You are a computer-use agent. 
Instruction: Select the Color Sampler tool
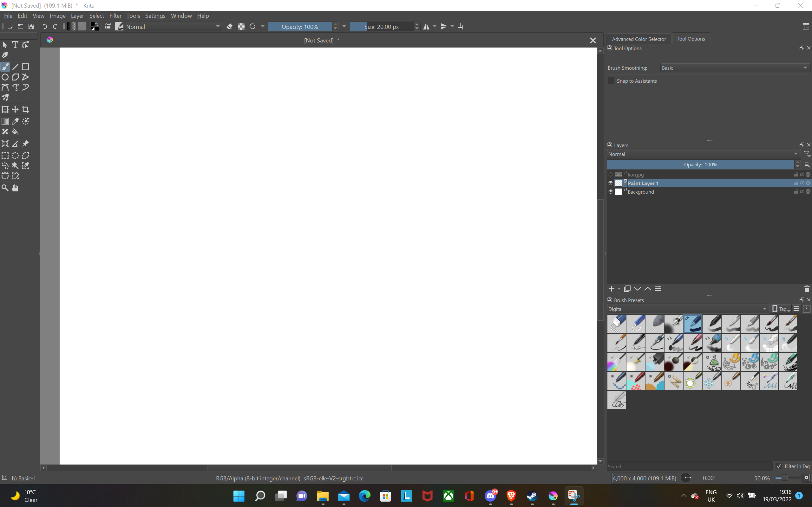(15, 121)
